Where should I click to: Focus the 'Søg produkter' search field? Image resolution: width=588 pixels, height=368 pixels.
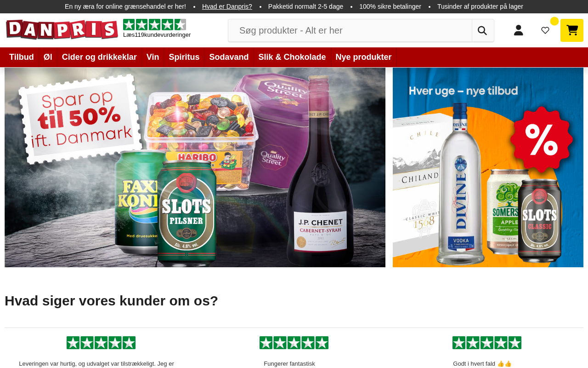[x=350, y=30]
